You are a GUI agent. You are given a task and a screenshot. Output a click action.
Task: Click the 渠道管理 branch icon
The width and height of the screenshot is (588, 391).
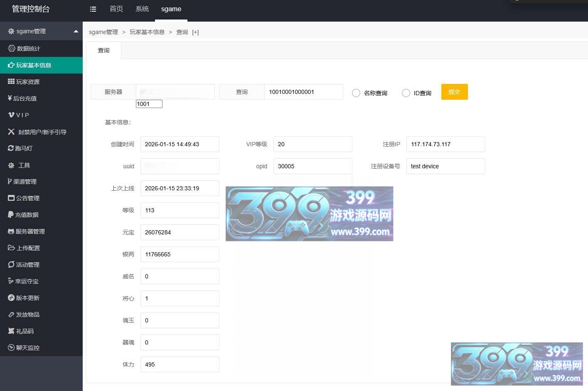(10, 182)
